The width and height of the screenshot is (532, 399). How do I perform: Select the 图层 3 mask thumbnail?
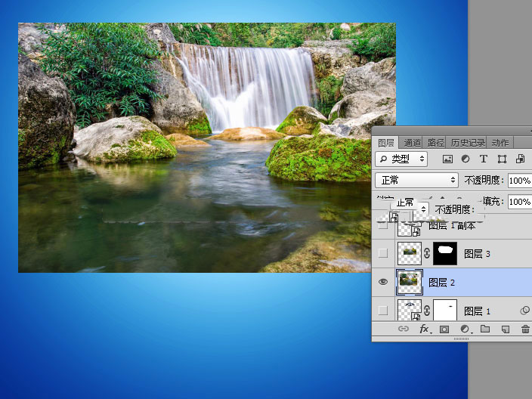[x=445, y=253]
